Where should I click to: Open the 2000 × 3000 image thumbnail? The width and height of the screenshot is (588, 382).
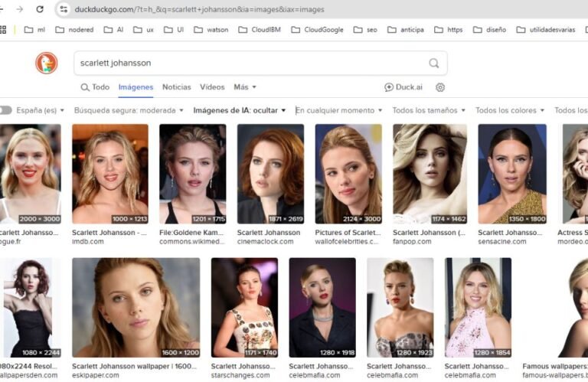coord(30,174)
